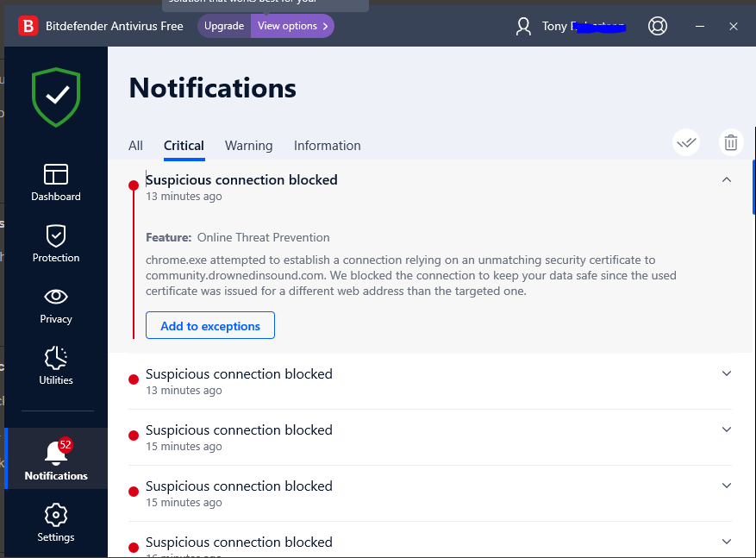Click the Notifications page heading

coord(213,89)
